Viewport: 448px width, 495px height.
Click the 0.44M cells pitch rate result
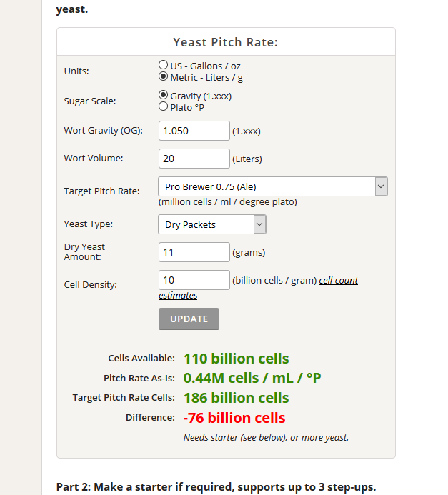252,378
